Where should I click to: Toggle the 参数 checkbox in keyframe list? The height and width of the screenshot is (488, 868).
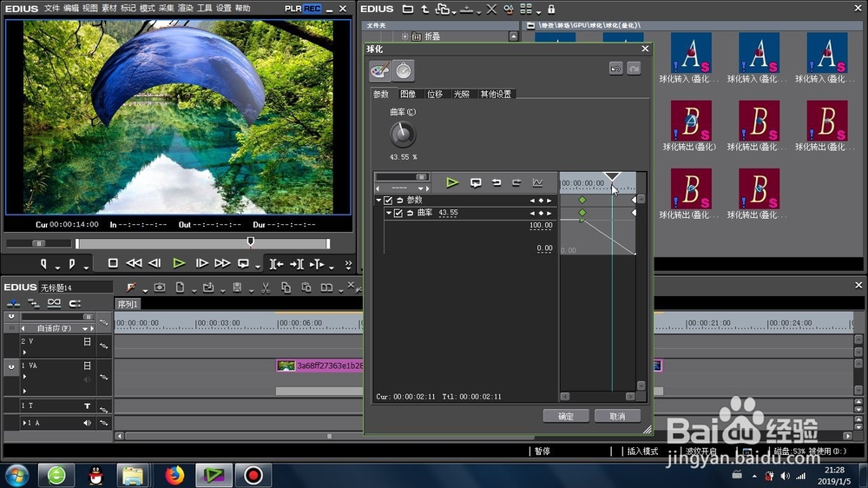388,200
